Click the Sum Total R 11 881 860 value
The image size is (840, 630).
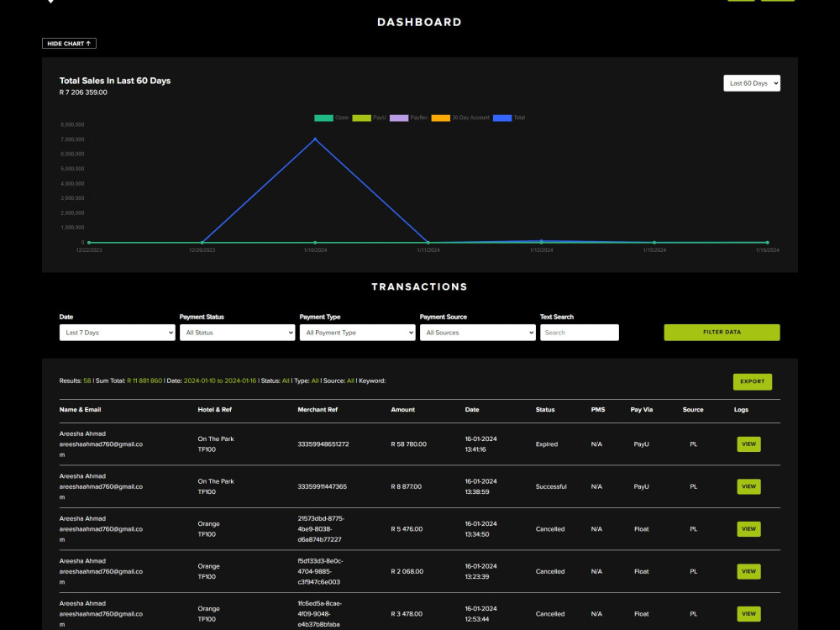pos(144,381)
